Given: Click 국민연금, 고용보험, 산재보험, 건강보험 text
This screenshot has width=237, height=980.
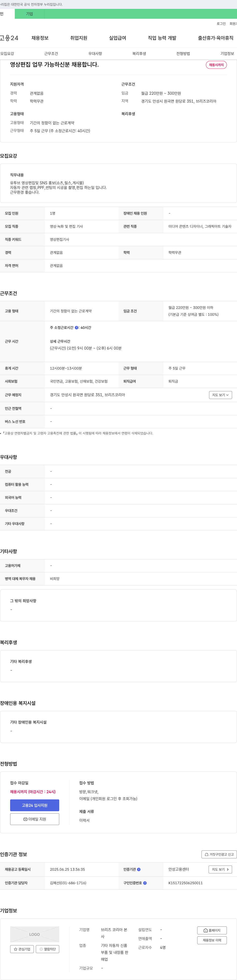Looking at the screenshot, I should click(79, 381).
